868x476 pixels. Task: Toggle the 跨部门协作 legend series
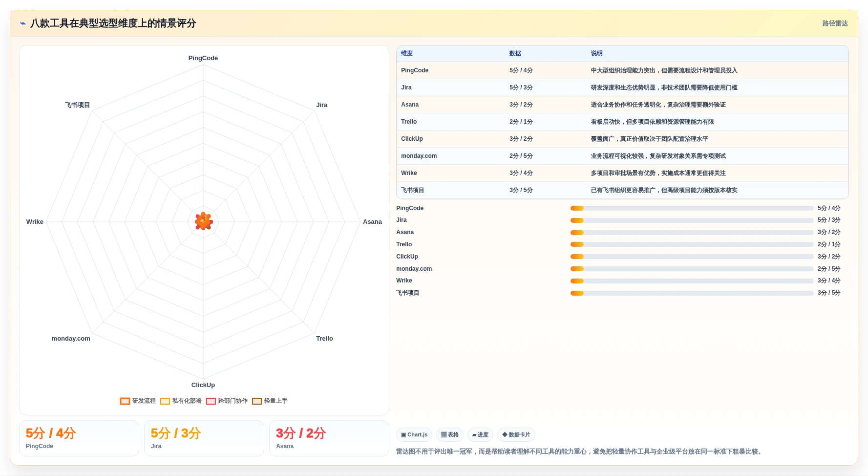[x=227, y=401]
